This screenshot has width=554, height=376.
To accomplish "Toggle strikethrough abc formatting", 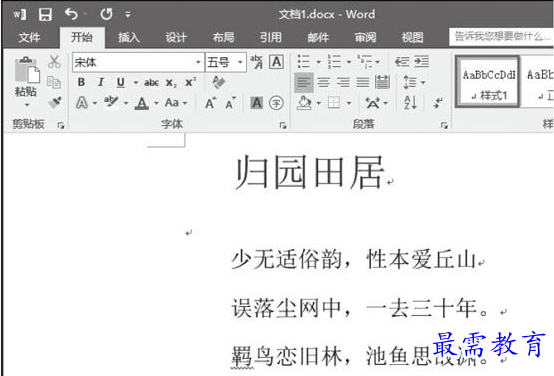I will click(152, 83).
